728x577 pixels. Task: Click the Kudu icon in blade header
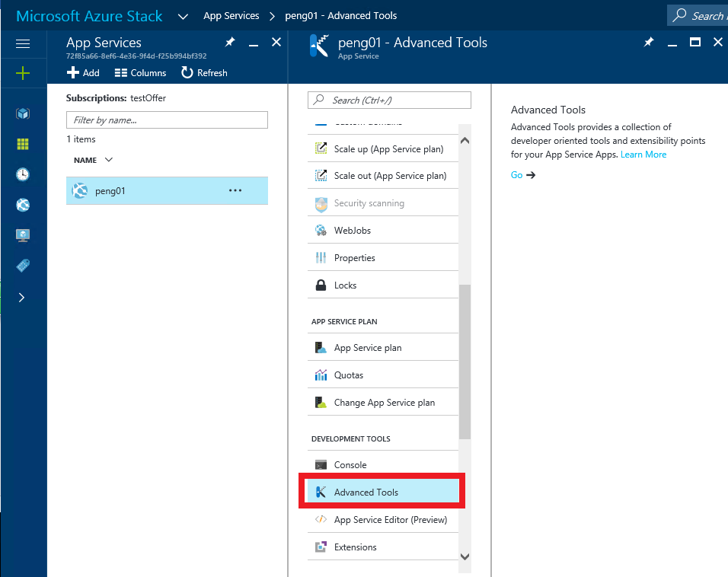[x=319, y=46]
